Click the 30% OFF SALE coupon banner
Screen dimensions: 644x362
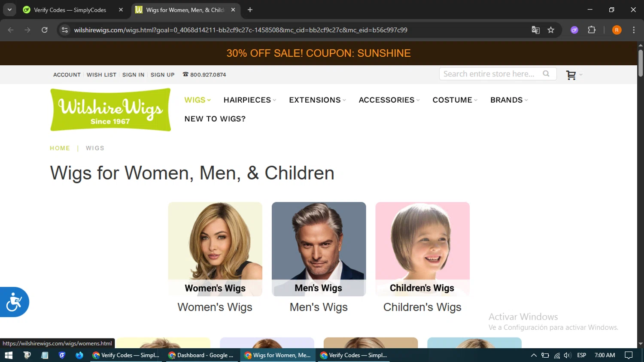(319, 53)
